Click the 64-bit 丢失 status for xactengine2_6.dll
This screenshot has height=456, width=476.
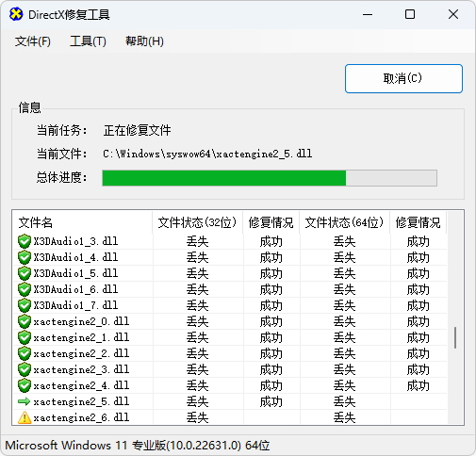click(x=344, y=418)
